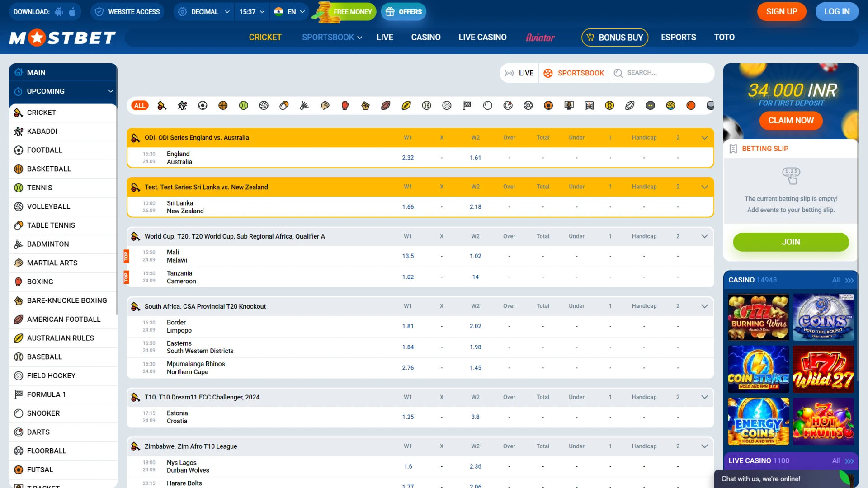Open the DECIMAL odds format dropdown
868x488 pixels.
(x=204, y=12)
